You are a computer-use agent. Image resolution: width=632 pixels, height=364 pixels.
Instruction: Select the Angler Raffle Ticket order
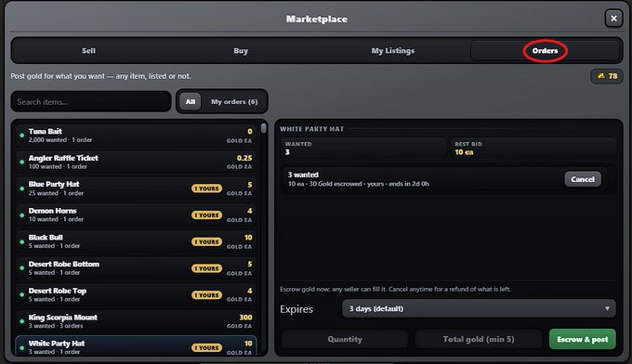tap(137, 162)
